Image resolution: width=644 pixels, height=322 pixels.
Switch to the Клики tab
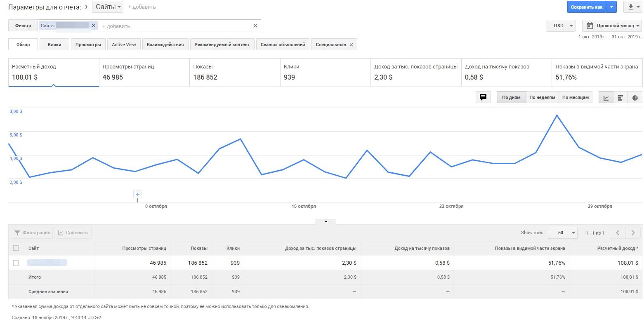pos(54,45)
